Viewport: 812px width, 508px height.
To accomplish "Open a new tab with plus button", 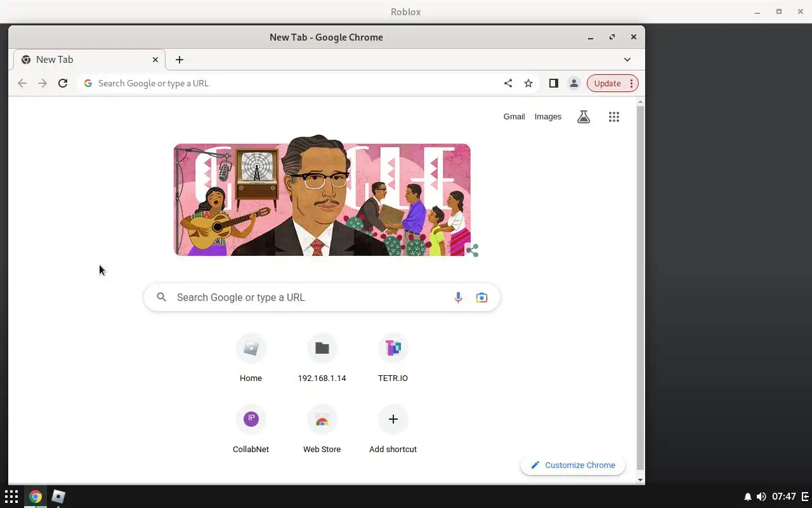I will pyautogui.click(x=180, y=60).
